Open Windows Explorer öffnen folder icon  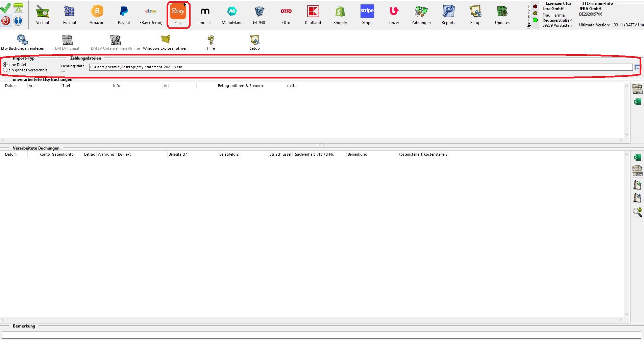coord(165,40)
